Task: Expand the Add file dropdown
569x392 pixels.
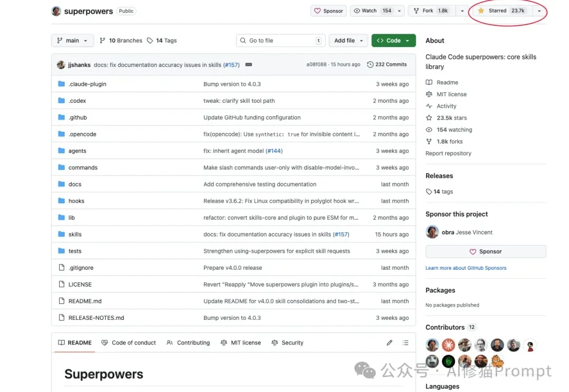Action: [348, 41]
